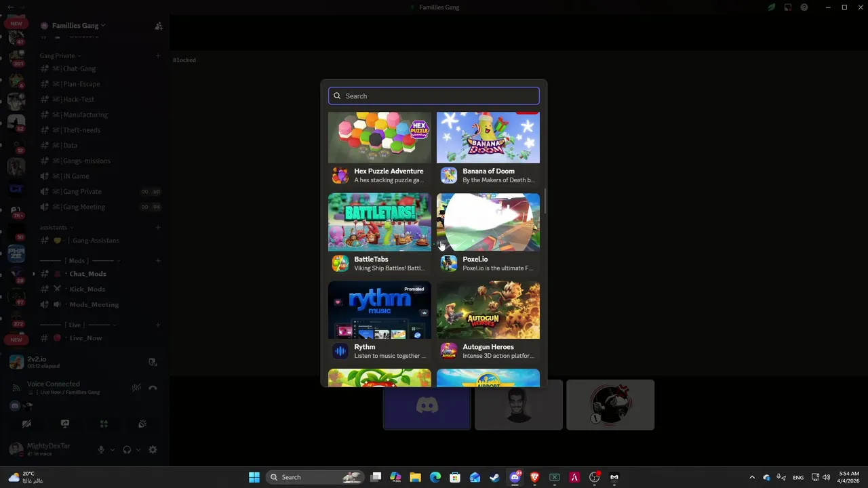This screenshot has height=488, width=868.
Task: Click the BattleTabs app icon
Action: [x=340, y=263]
